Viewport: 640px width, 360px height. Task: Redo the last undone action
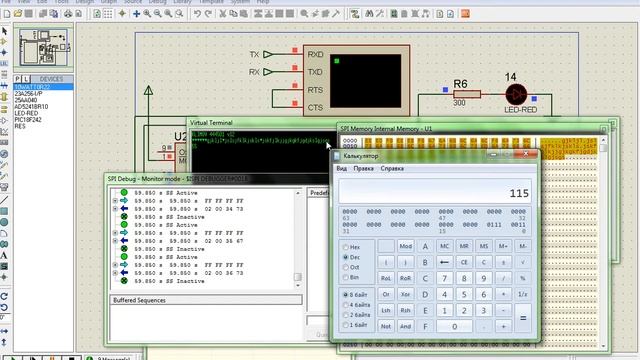208,14
